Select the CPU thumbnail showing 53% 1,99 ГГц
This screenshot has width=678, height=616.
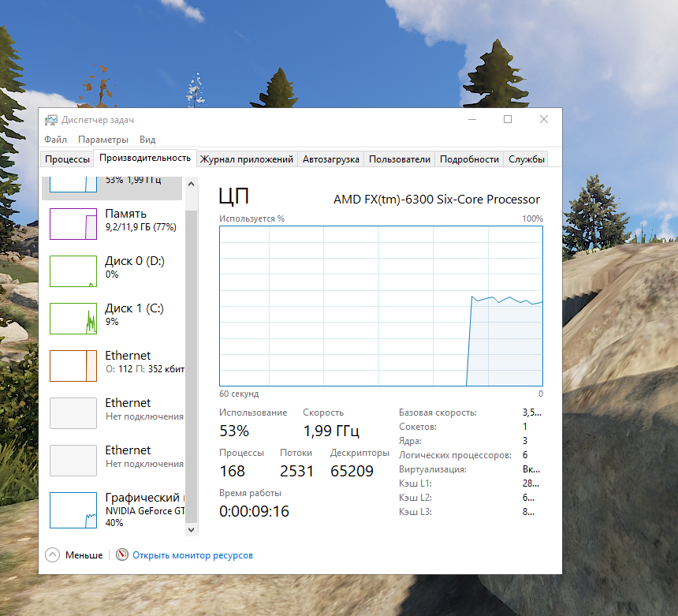pos(73,184)
